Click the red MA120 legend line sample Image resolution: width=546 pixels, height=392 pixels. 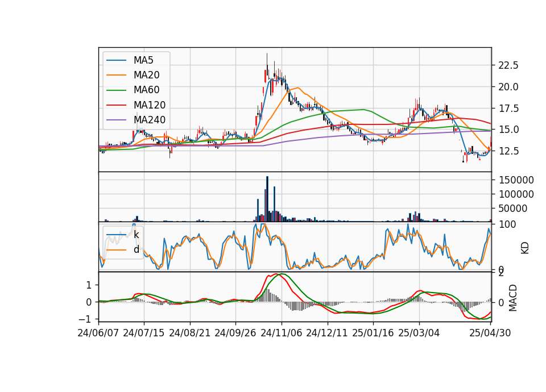coord(116,105)
